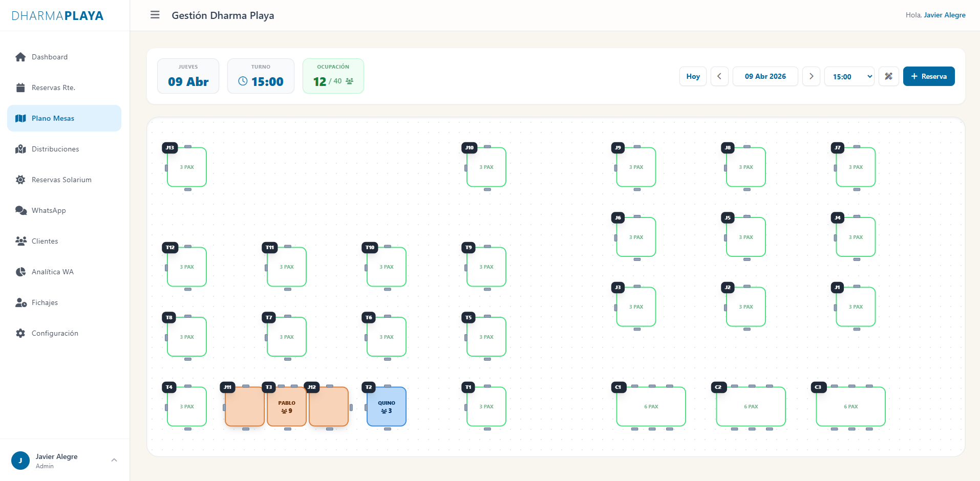Select free table T4
This screenshot has width=980, height=481.
tap(187, 407)
